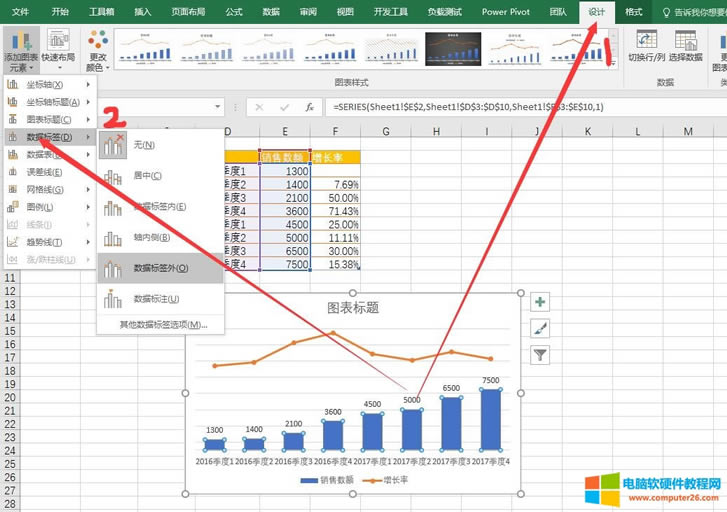This screenshot has width=727, height=512.
Task: Expand the 坐标轴 (Axes) submenu
Action: 45,85
